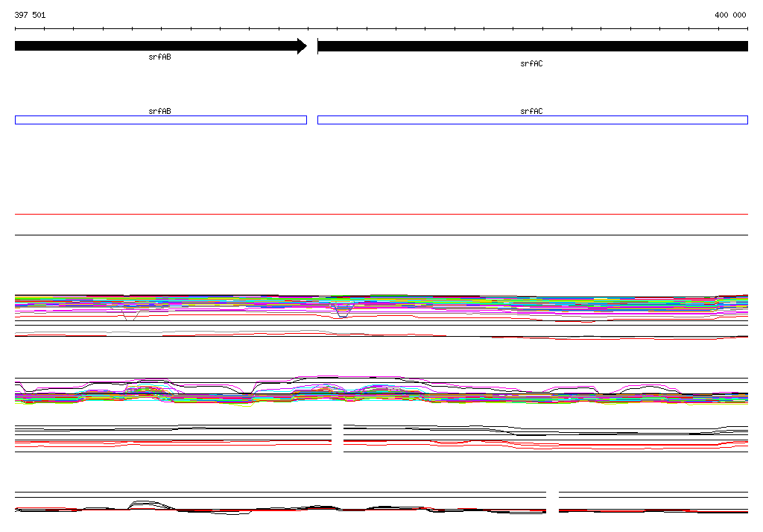Viewport: 763px width, 532px height.
Task: Select the srfAB blue outlined box
Action: (161, 120)
